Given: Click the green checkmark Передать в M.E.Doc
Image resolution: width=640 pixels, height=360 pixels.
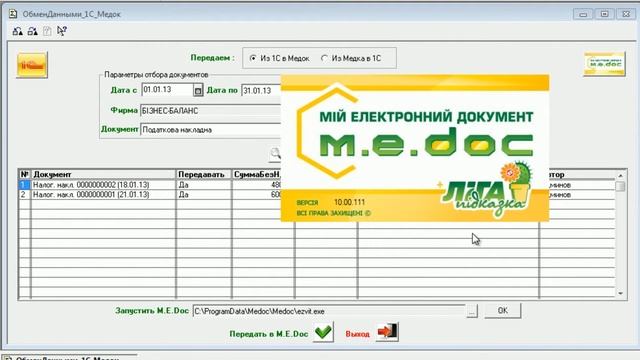Looking at the screenshot, I should [323, 333].
